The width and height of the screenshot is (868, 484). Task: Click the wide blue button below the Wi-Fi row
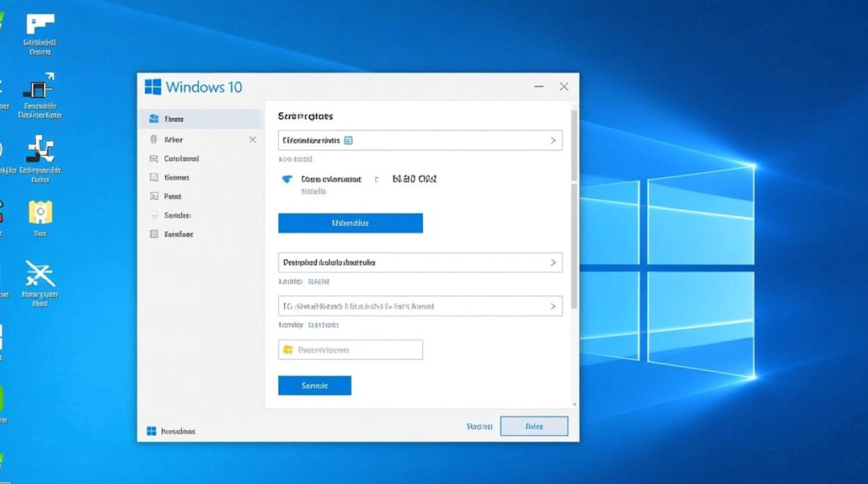350,223
